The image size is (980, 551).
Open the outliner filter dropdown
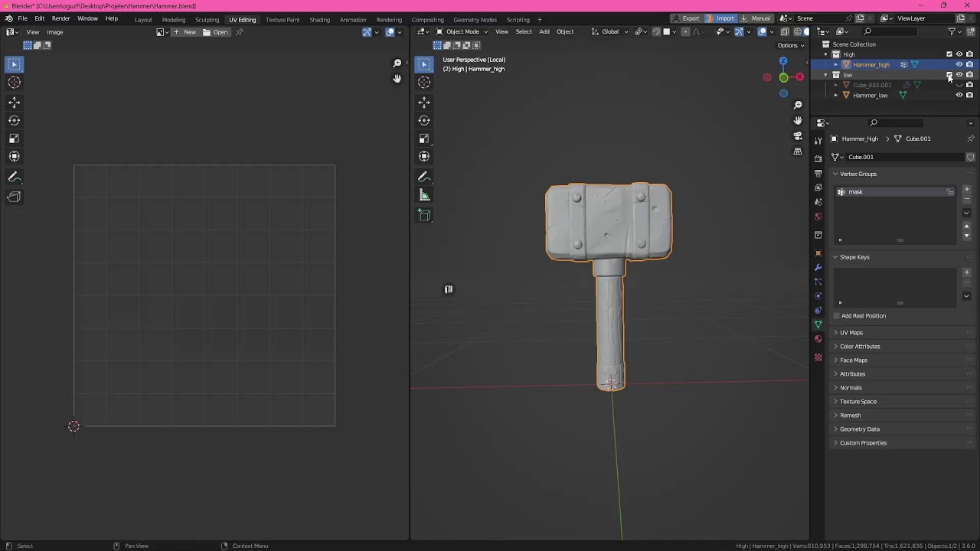coord(955,31)
